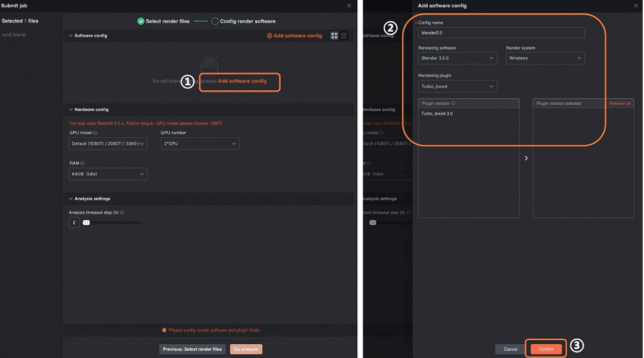Click GPU model help icon
This screenshot has height=358, width=644.
(x=96, y=133)
